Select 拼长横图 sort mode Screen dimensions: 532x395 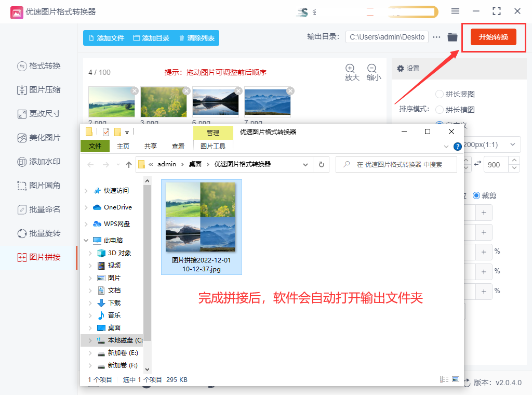[x=455, y=110]
